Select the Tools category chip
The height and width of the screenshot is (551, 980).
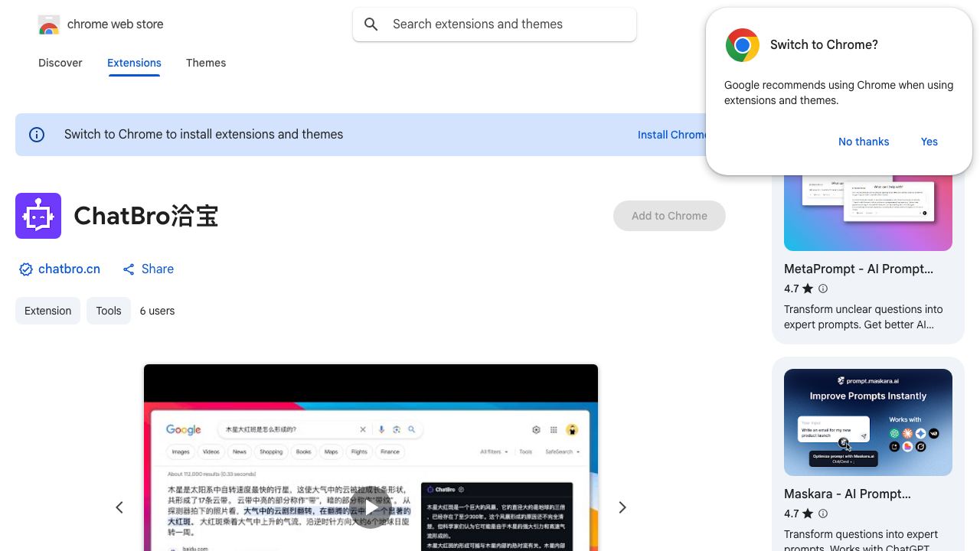[109, 311]
